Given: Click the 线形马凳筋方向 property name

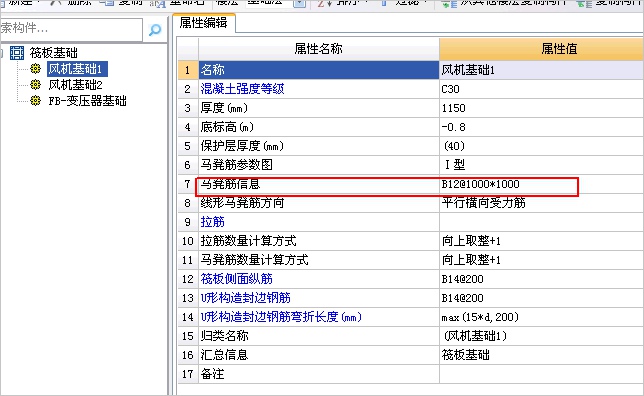Looking at the screenshot, I should pos(242,203).
